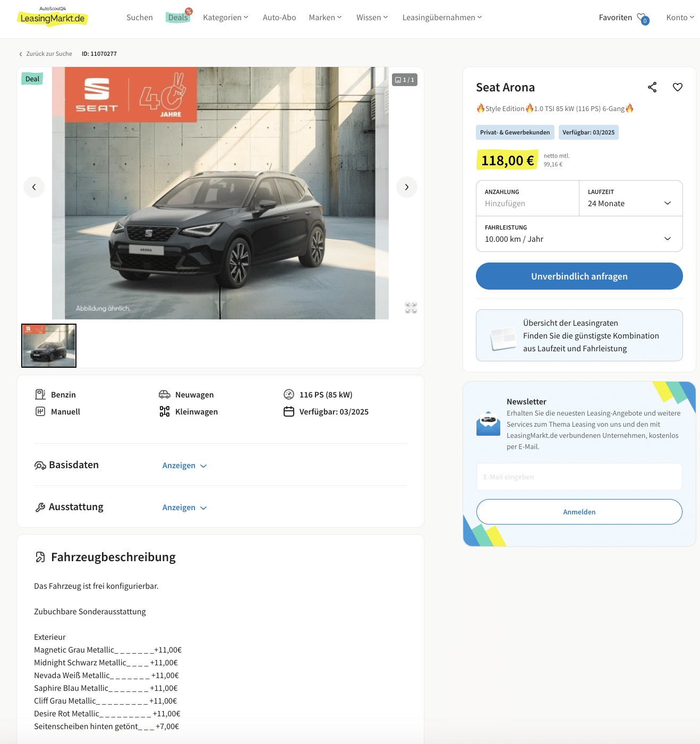Click the Midnight Schwarz Metallic option line

[x=106, y=663]
